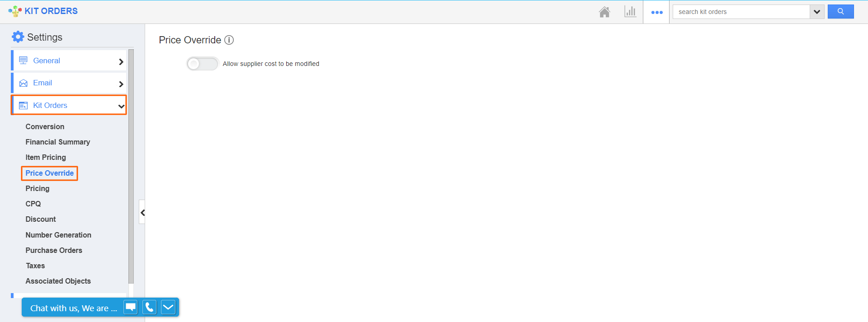Open Conversion settings
Screen dimensions: 868x322
coord(45,126)
